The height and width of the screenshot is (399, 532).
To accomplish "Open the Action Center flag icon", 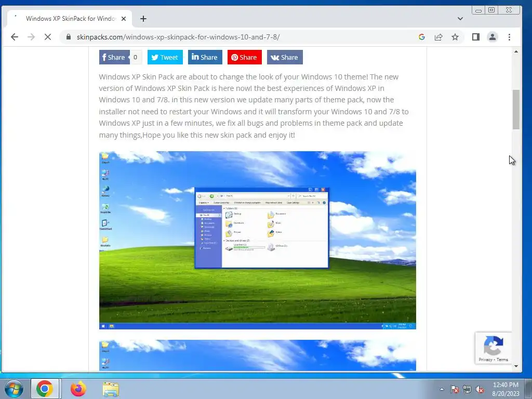I will pos(455,389).
